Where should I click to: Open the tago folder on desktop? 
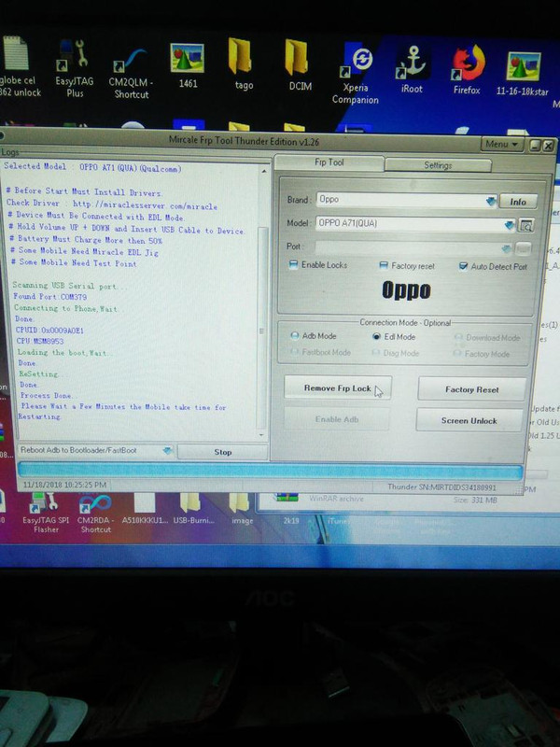click(244, 64)
